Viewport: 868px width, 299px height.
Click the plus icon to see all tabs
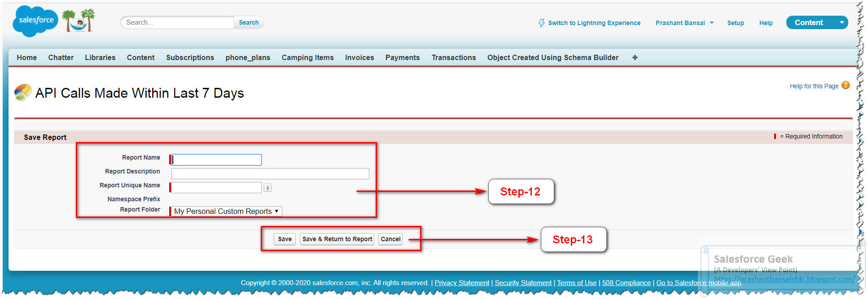tap(635, 57)
